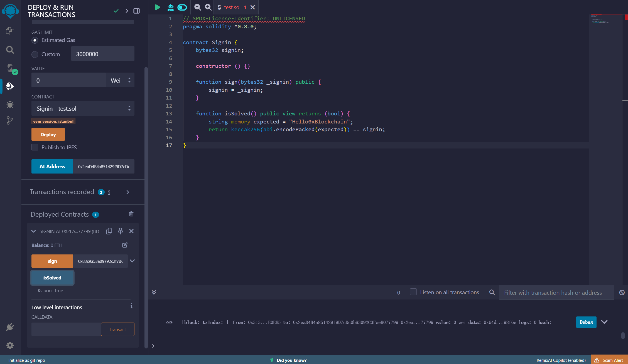Zoom in the editor font
This screenshot has height=364, width=628.
(x=208, y=7)
